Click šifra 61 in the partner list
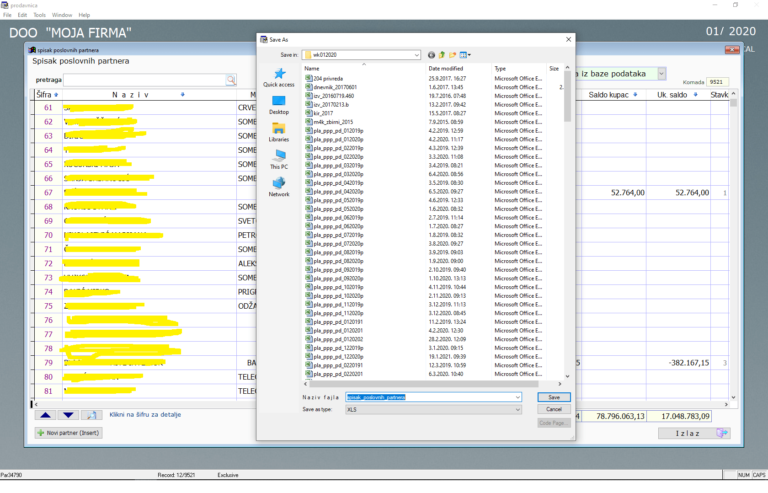This screenshot has height=493, width=768. tap(48, 108)
